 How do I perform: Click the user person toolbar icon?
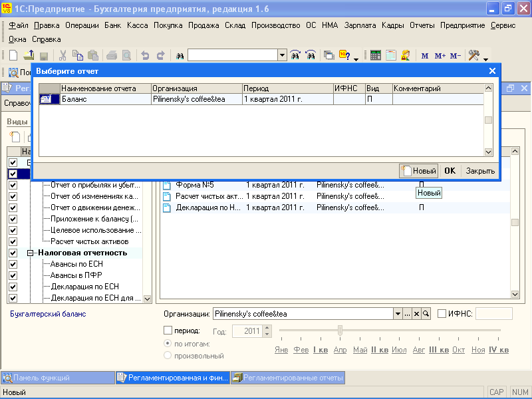tap(406, 55)
